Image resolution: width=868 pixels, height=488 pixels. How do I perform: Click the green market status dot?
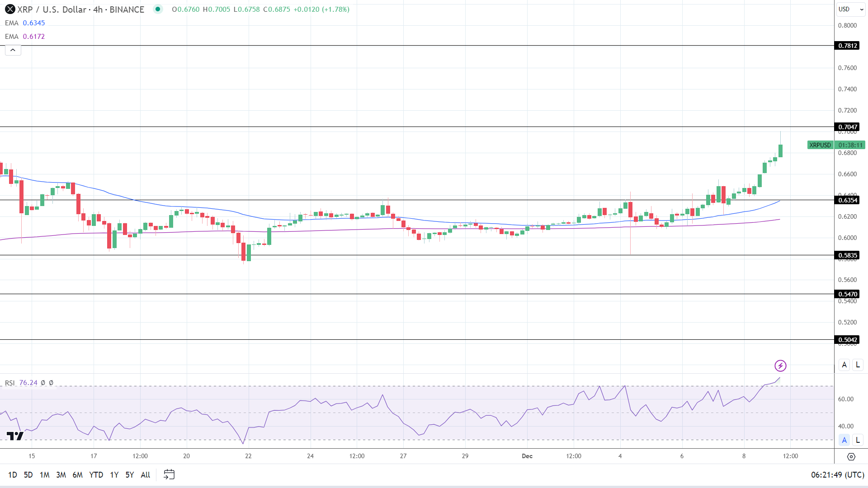click(157, 9)
